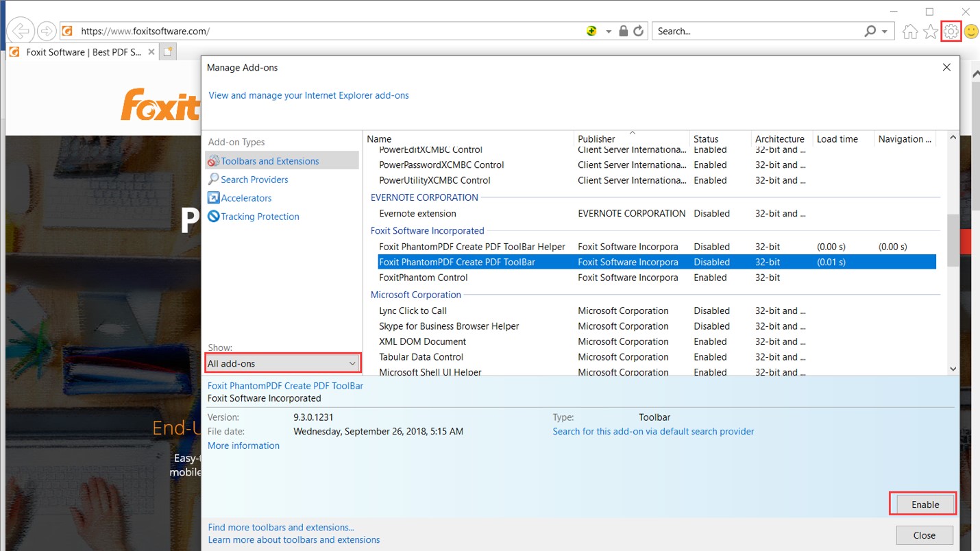Click the Foxit site favicon in address bar
980x551 pixels.
tap(67, 31)
